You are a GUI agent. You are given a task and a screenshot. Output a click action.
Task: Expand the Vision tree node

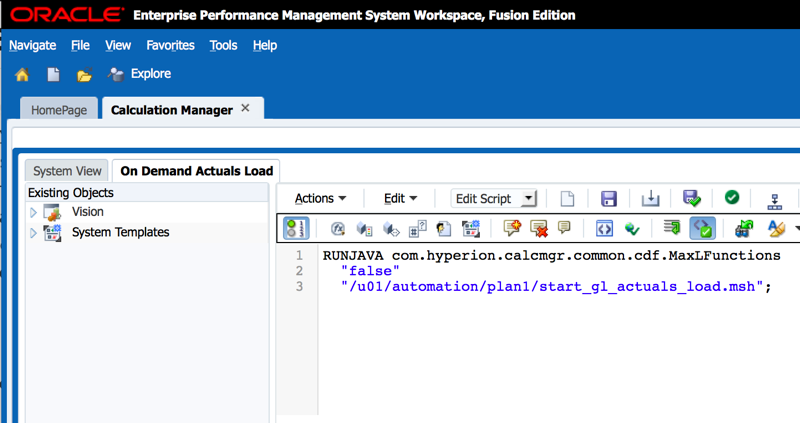coord(33,212)
